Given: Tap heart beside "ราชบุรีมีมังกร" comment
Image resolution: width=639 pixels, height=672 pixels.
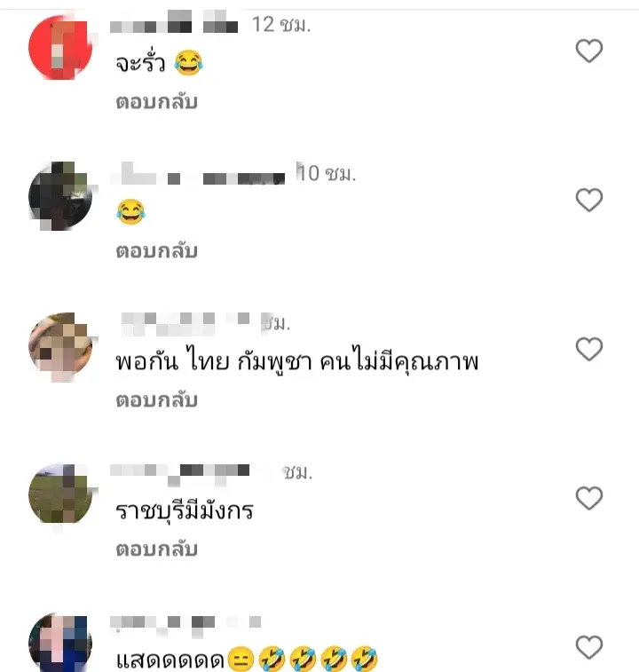Looking at the screenshot, I should pos(589,498).
